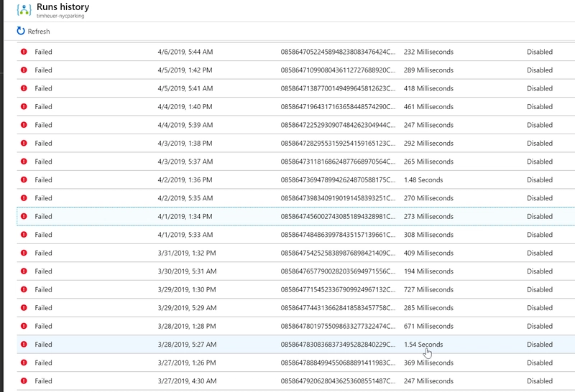Click failed icon on 3/27/2019 4:30 AM row
This screenshot has height=392, width=575.
point(24,381)
